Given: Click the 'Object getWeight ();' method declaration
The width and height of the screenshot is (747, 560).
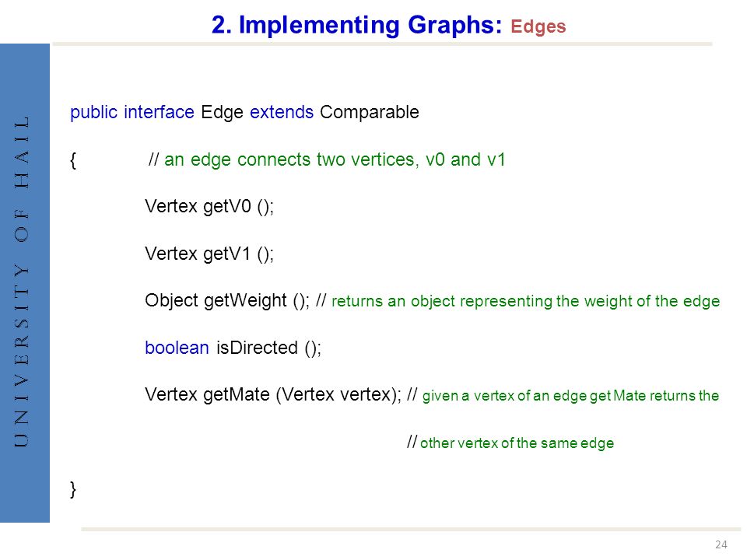Looking at the screenshot, I should [227, 301].
